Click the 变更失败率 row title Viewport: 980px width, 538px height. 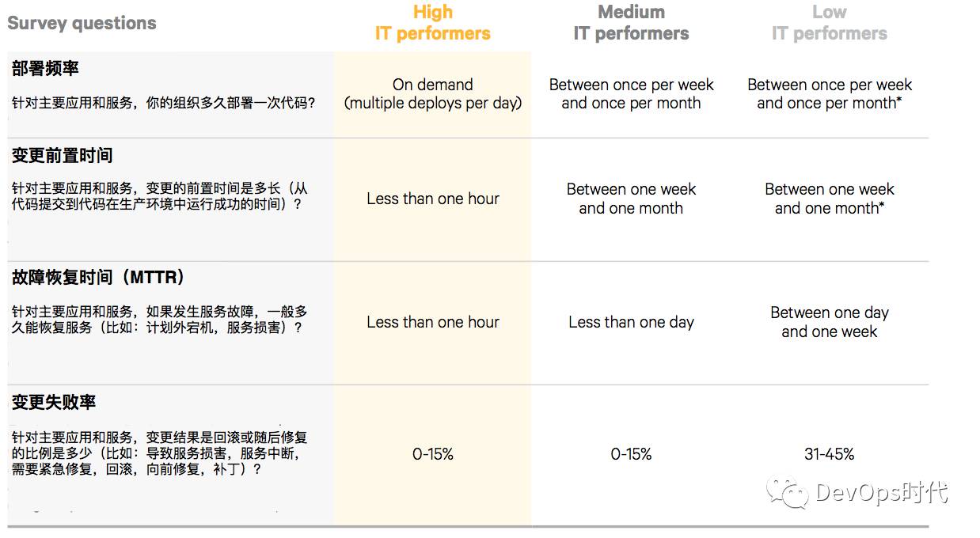click(x=54, y=402)
